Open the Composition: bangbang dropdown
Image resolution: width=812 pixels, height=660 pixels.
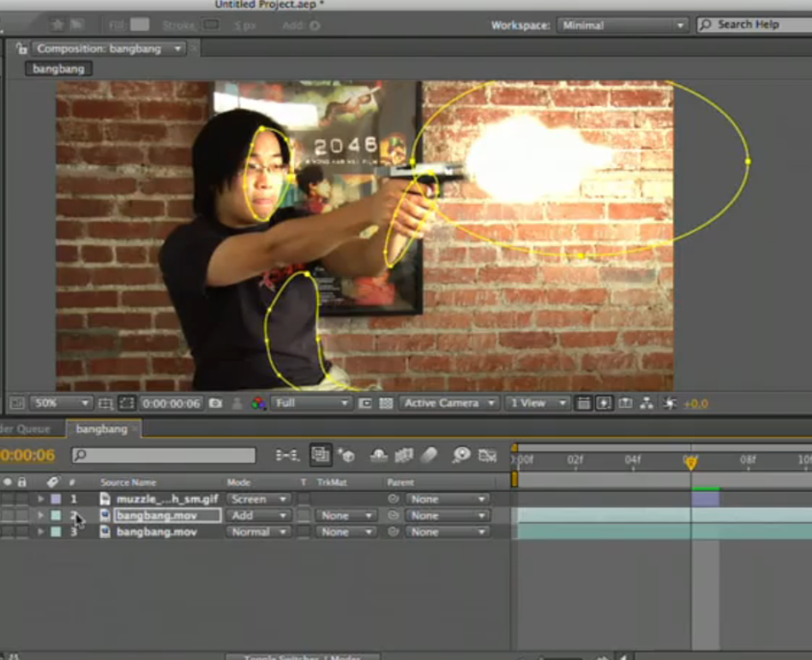(x=109, y=49)
